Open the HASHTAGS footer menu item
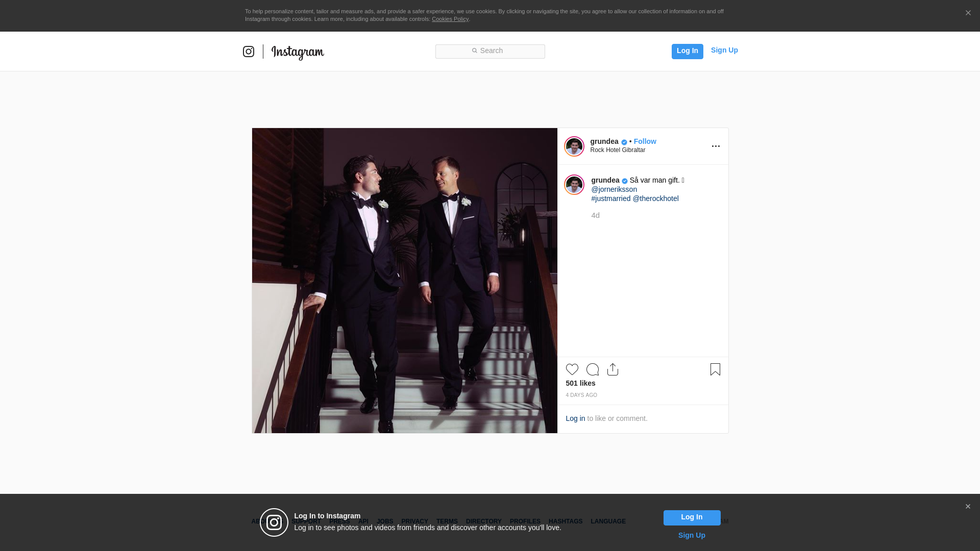The height and width of the screenshot is (551, 980). (565, 521)
